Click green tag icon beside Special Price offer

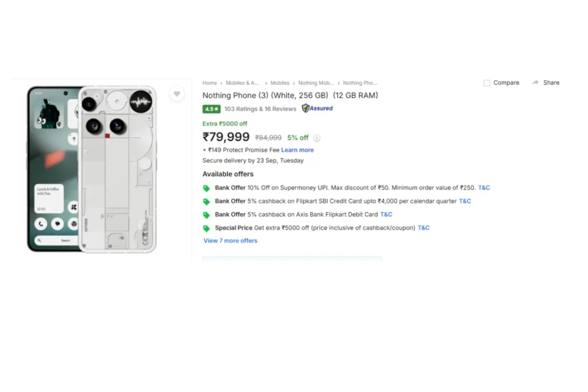click(207, 228)
